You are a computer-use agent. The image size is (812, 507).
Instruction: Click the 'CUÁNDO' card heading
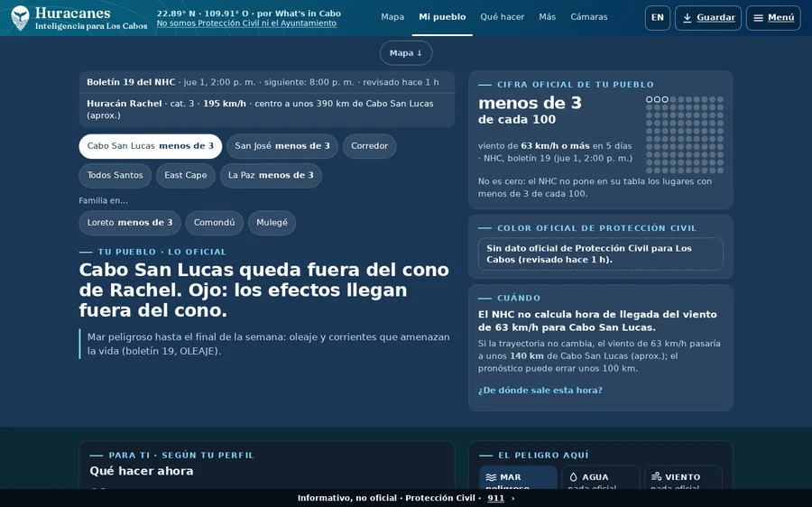tap(519, 299)
